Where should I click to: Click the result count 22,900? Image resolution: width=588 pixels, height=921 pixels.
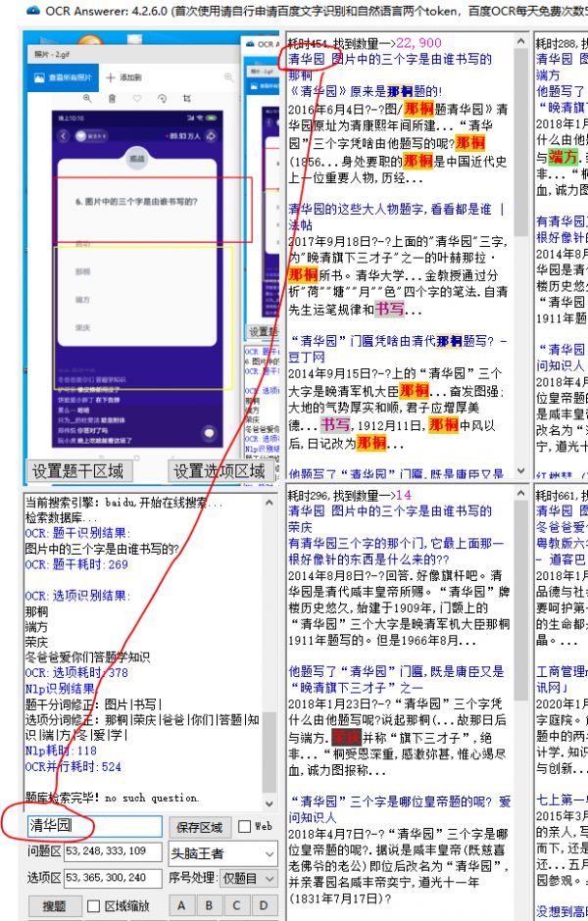pos(418,42)
